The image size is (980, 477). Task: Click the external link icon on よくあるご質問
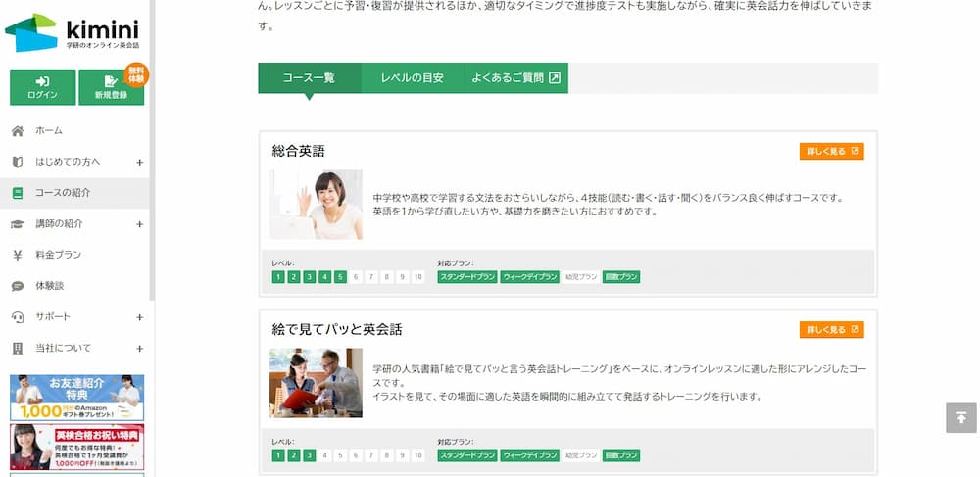(555, 78)
